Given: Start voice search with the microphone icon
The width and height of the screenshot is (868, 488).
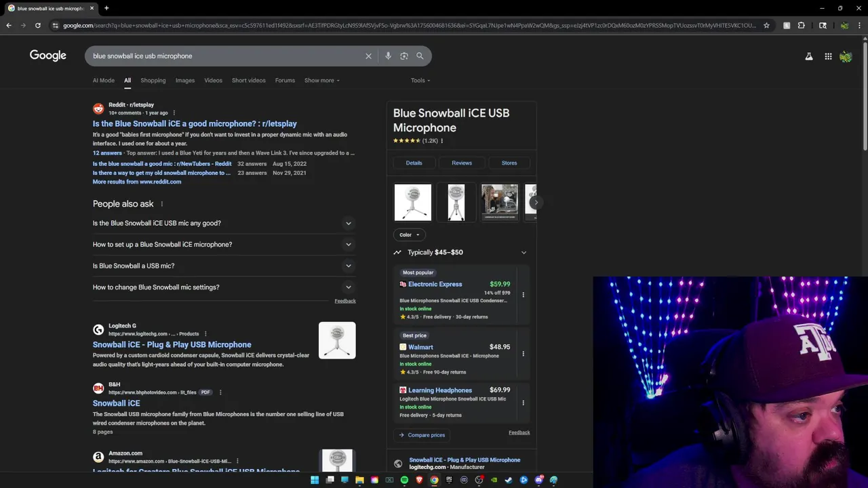Looking at the screenshot, I should pyautogui.click(x=388, y=56).
